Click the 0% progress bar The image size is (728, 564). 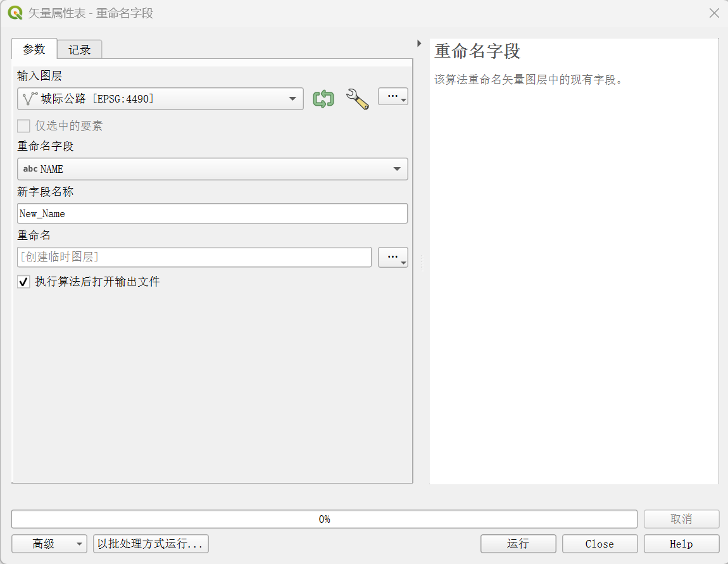324,519
